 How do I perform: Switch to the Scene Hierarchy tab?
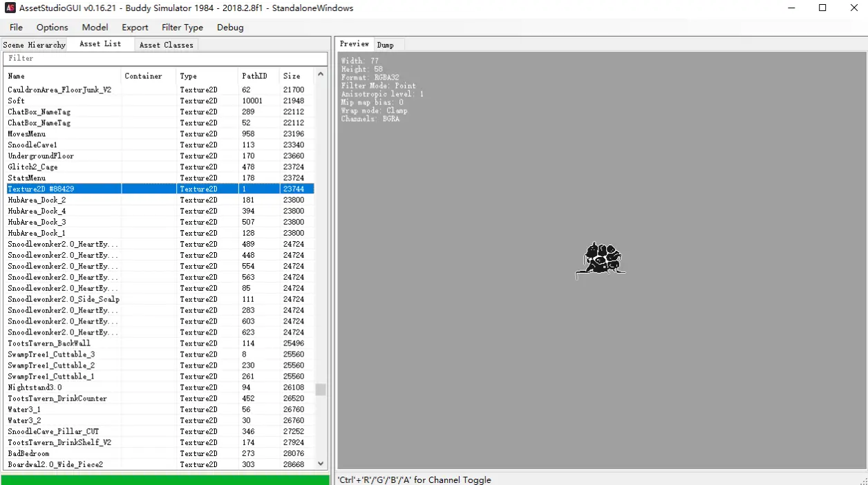click(x=35, y=45)
